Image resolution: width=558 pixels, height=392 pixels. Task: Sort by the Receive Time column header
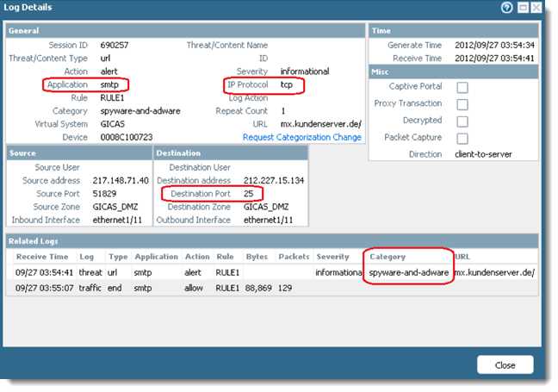tap(41, 257)
